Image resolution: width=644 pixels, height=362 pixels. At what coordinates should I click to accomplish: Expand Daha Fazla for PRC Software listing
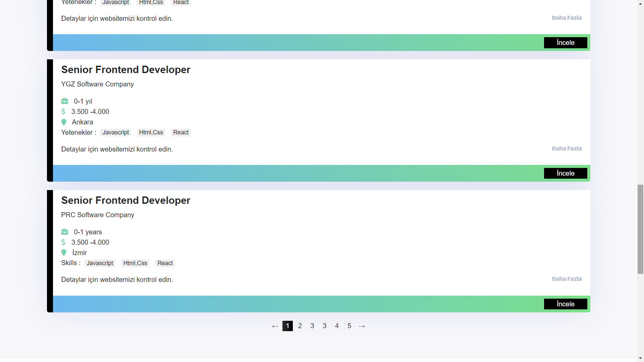click(567, 279)
